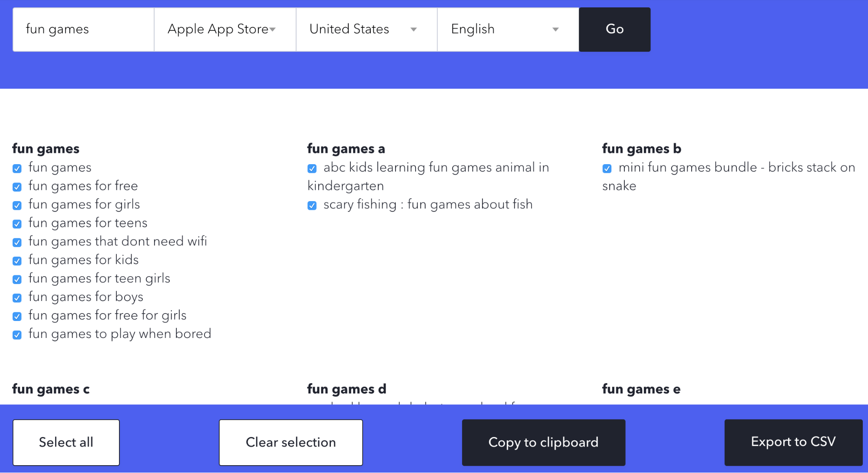Uncheck "fun games that dont need wifi"

(x=17, y=242)
